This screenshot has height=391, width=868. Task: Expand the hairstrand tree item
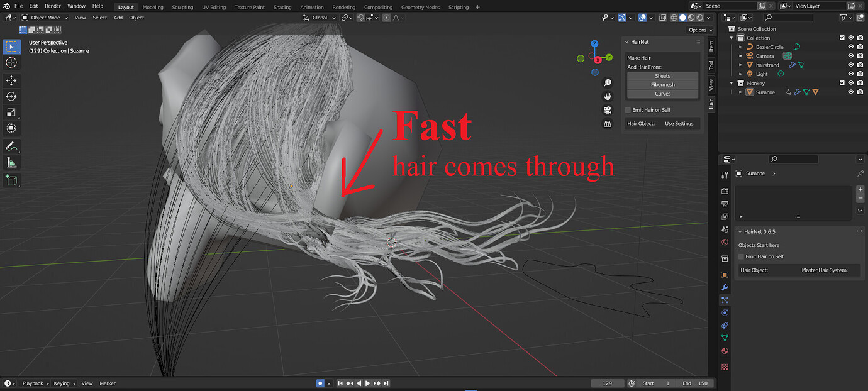[x=741, y=65]
